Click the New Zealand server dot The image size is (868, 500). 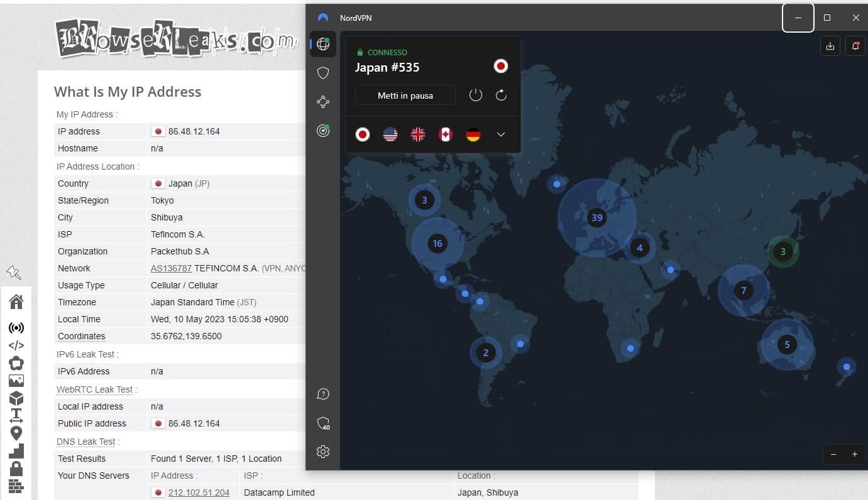tap(847, 366)
